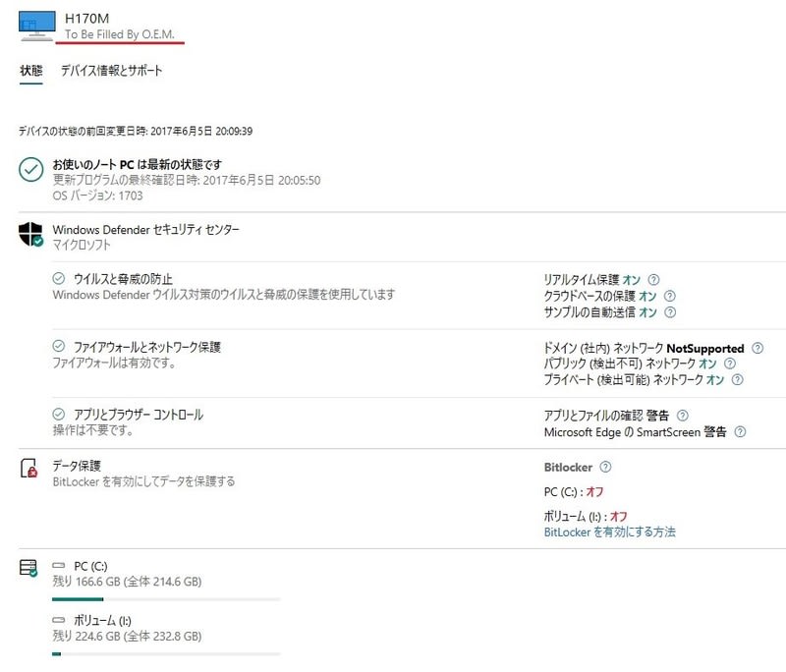Image resolution: width=786 pixels, height=672 pixels.
Task: Click the large checkmark icon beside お使いのノート PC は最新の状態です
Action: pyautogui.click(x=31, y=169)
